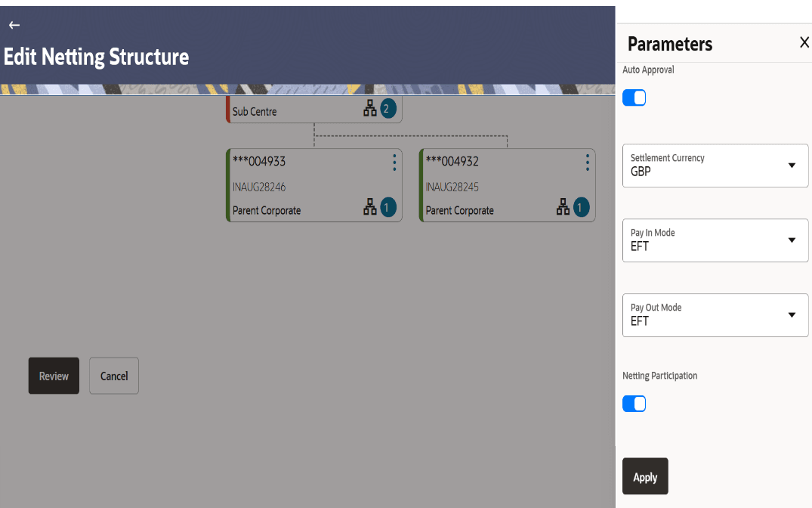812x508 pixels.
Task: Click the Apply button
Action: coord(645,477)
